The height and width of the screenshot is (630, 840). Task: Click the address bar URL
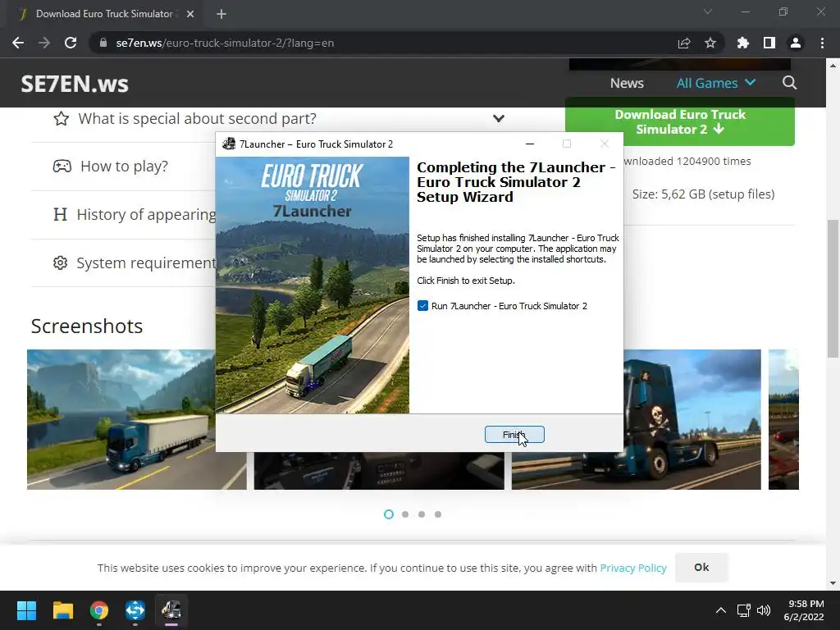[x=225, y=43]
